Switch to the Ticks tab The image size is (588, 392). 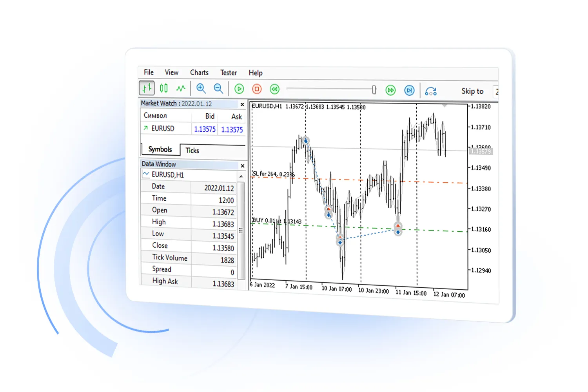click(x=192, y=150)
